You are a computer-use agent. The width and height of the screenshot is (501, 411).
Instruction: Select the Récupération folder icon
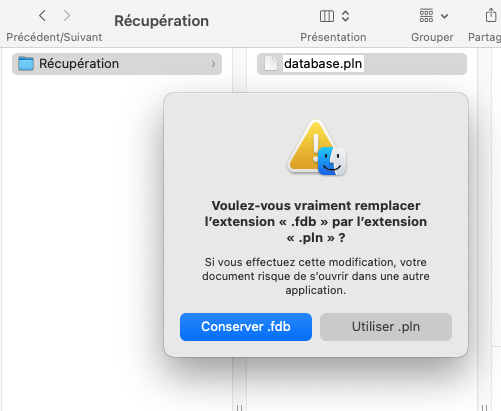click(x=26, y=64)
